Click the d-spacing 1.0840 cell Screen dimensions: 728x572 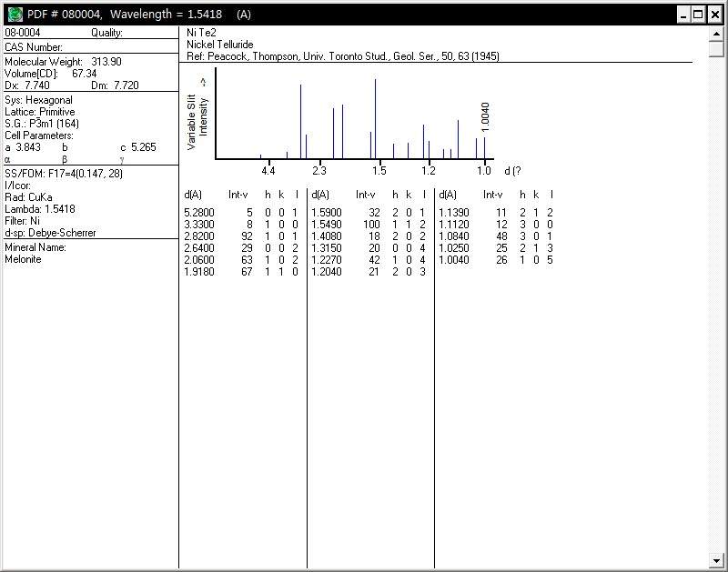[x=454, y=236]
